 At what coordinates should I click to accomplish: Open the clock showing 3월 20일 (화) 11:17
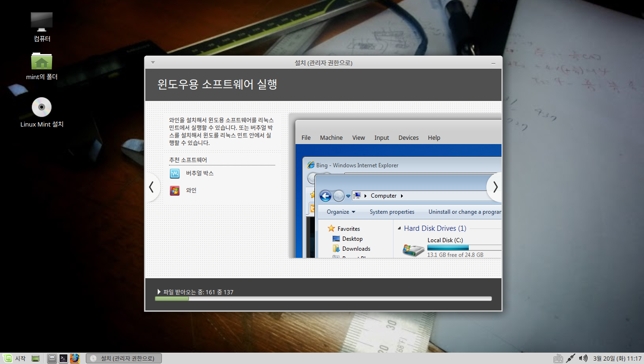coord(617,359)
